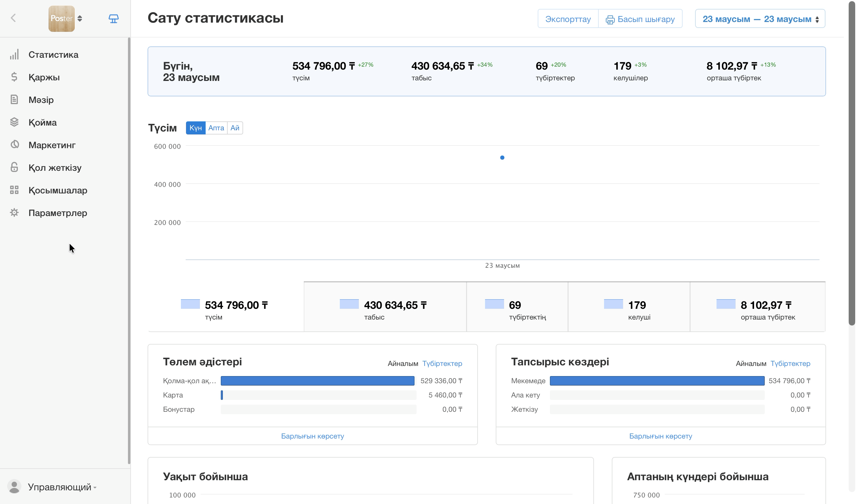
Task: Select the Апта period toggle
Action: pos(217,128)
